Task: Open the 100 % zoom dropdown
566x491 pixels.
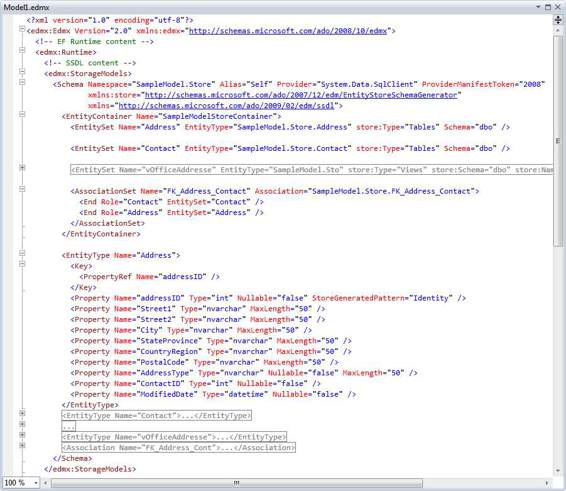Action: 36,483
